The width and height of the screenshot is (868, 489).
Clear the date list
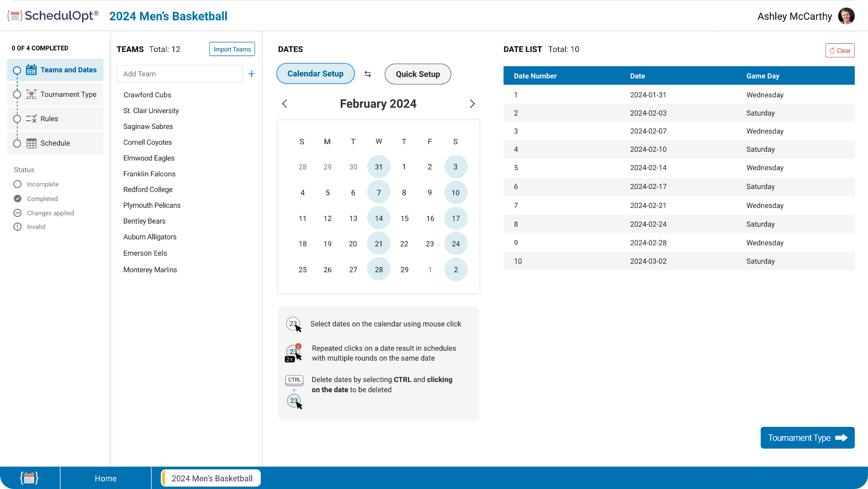(839, 50)
